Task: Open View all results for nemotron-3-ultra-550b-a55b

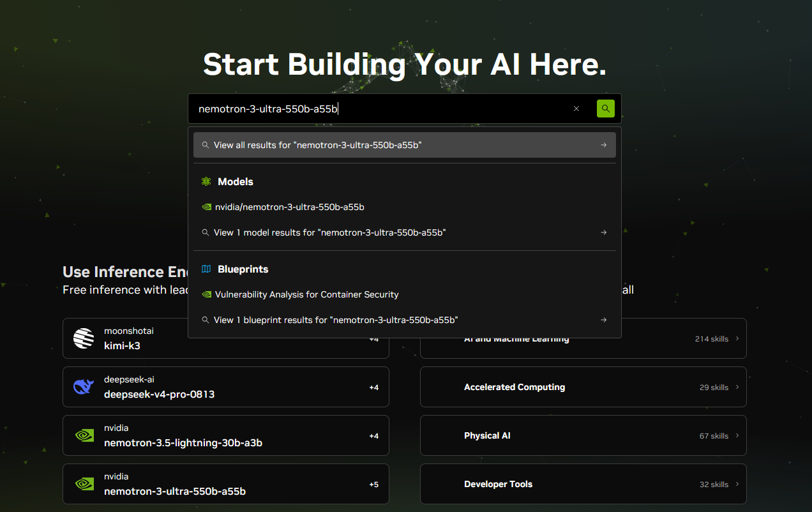Action: [x=404, y=145]
